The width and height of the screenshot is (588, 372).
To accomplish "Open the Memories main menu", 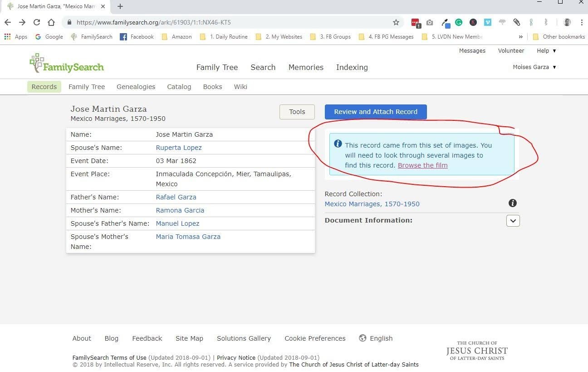I will (306, 67).
